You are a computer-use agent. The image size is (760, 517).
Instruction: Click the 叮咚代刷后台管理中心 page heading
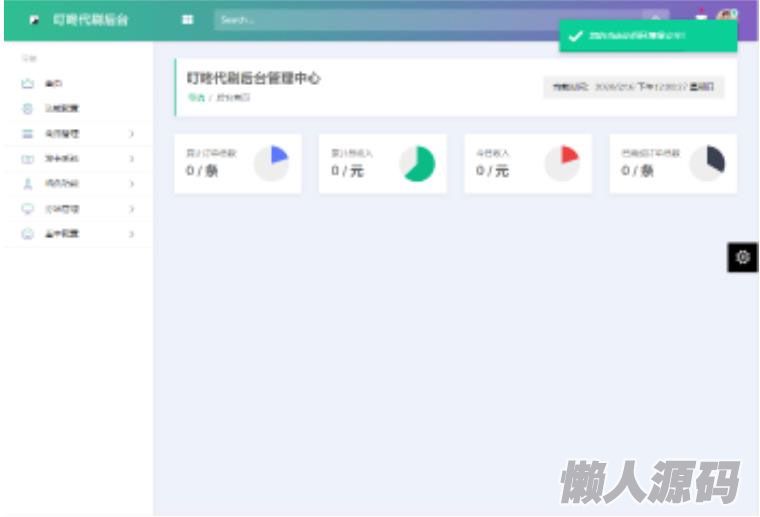pos(253,78)
